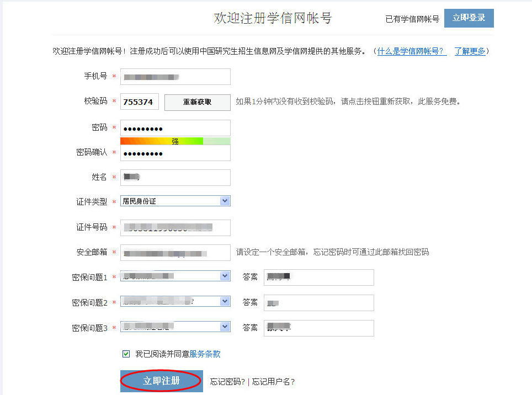
Task: Click the 密码确认 confirm password field
Action: [175, 153]
